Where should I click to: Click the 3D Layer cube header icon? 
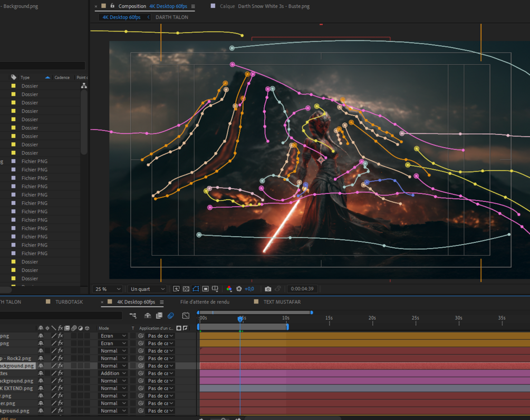coord(87,328)
